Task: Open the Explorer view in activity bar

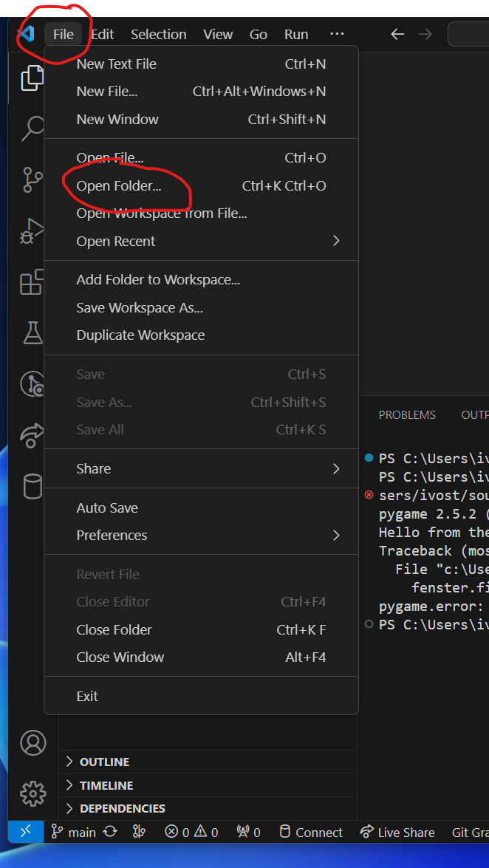Action: [32, 78]
